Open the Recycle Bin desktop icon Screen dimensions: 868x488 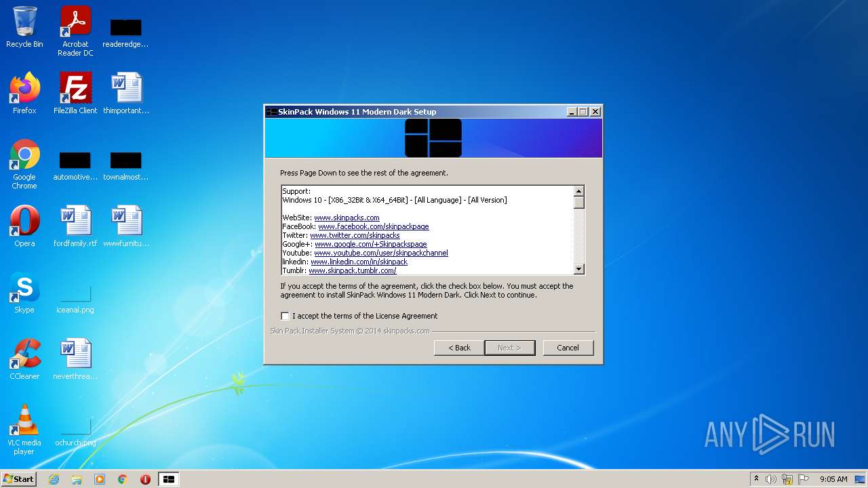(x=24, y=27)
